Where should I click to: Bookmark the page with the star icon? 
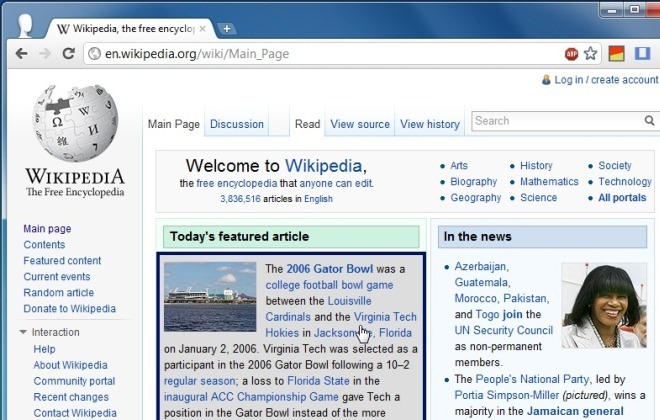click(x=591, y=53)
